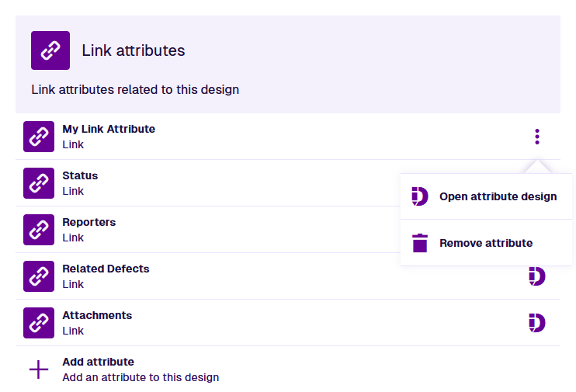
Task: Open design icon on Related Defects row
Action: (x=536, y=276)
